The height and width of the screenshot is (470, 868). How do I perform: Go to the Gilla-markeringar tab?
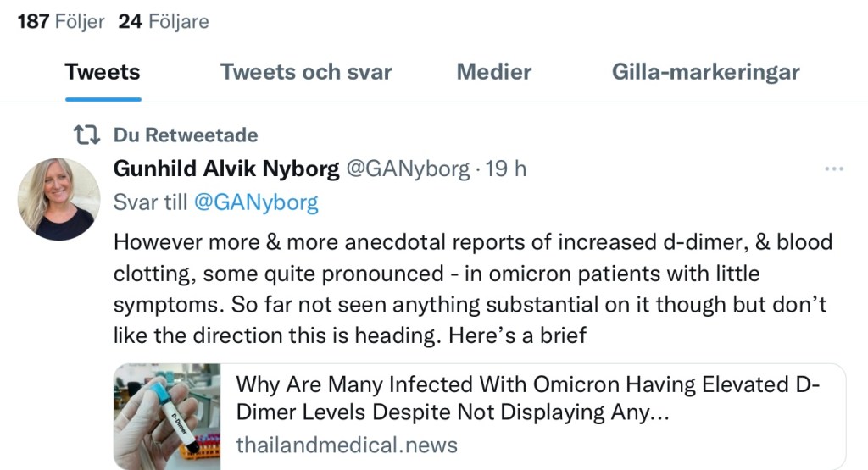click(705, 72)
